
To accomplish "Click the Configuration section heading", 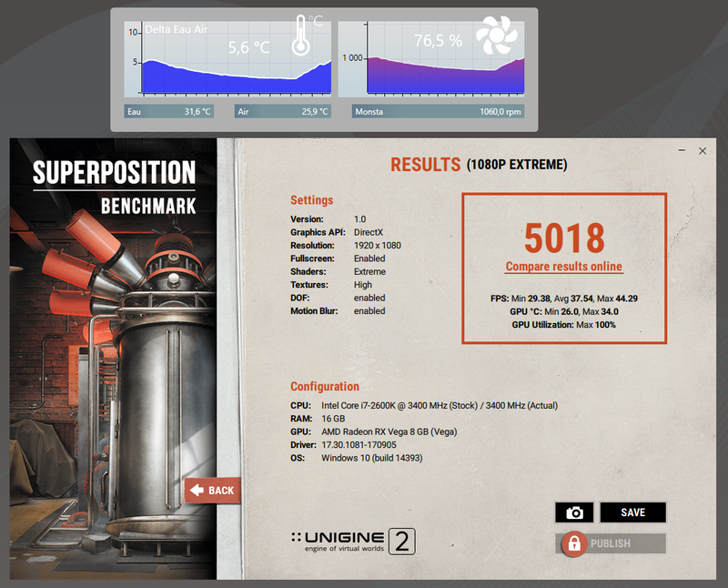I will point(325,387).
